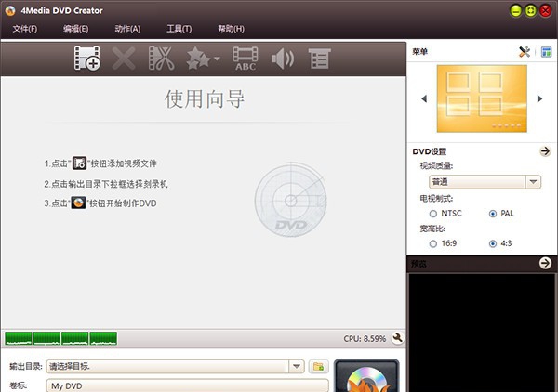Open the 视频质量 quality dropdown

[x=485, y=182]
